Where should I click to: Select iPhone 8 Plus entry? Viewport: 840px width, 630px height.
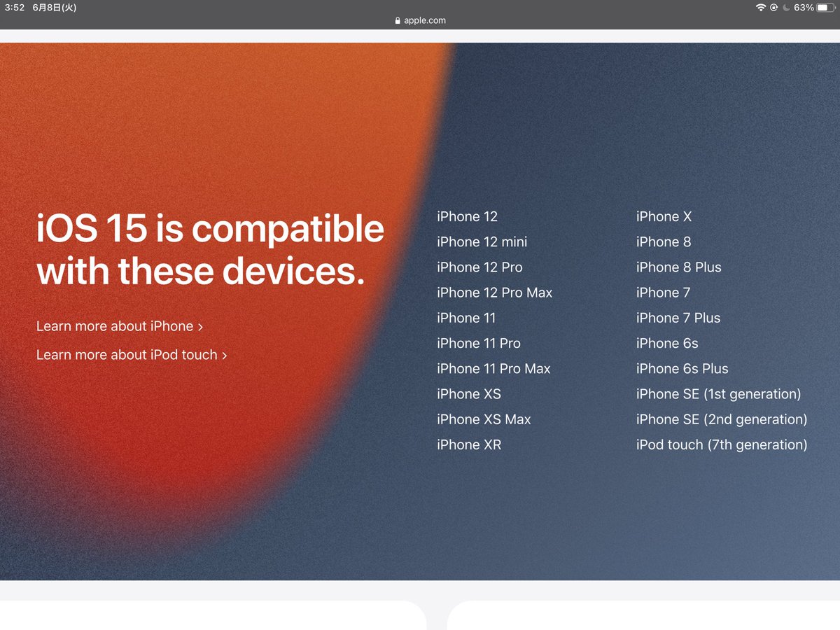coord(679,267)
